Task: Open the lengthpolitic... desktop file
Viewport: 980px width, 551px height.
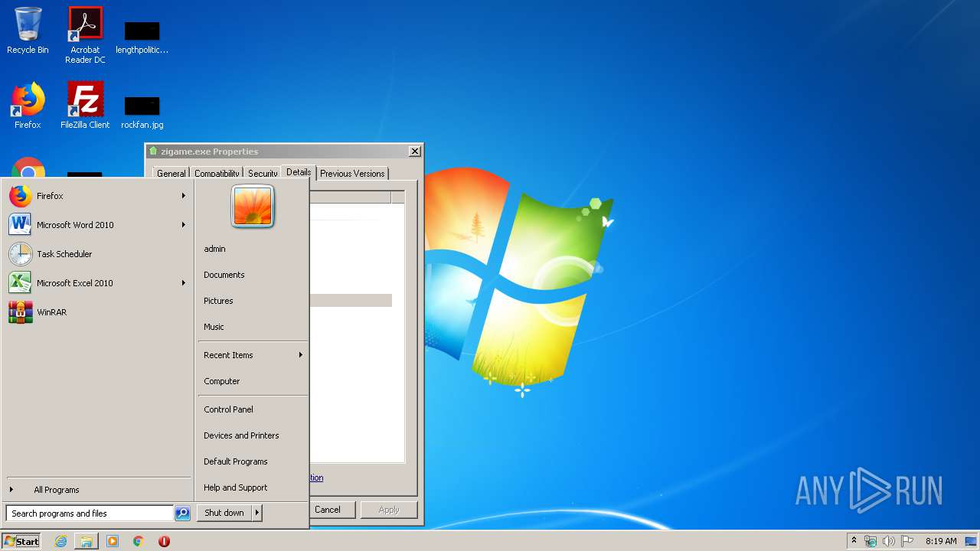Action: click(x=142, y=38)
